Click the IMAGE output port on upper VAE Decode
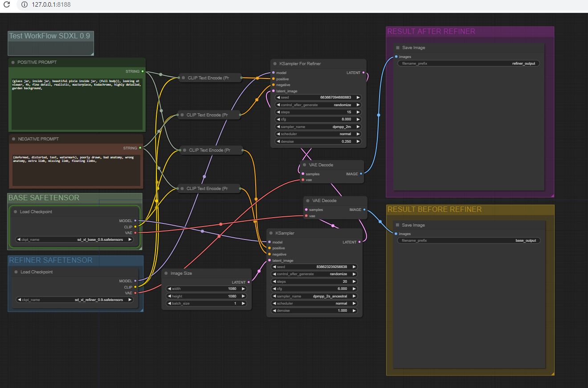The width and height of the screenshot is (588, 388). [361, 174]
